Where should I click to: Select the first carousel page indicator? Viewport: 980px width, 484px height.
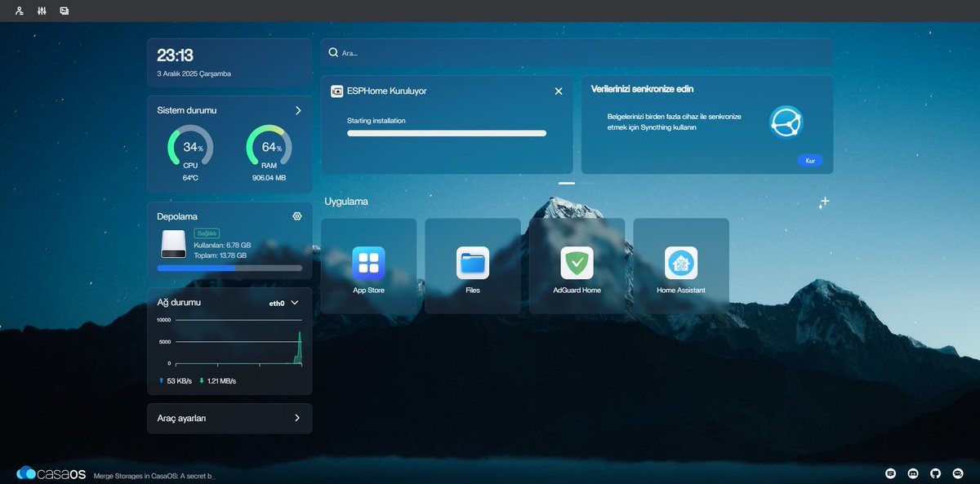(567, 184)
